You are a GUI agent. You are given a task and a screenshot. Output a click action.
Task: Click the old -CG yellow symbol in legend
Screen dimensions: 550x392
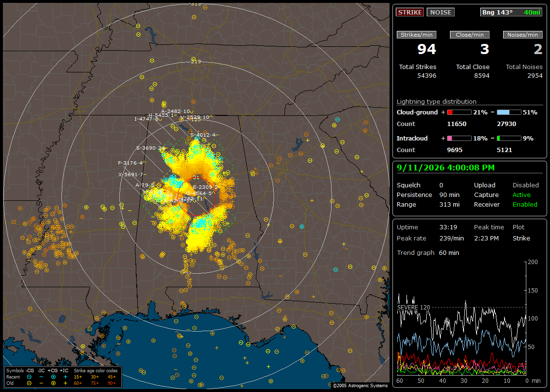[x=29, y=383]
